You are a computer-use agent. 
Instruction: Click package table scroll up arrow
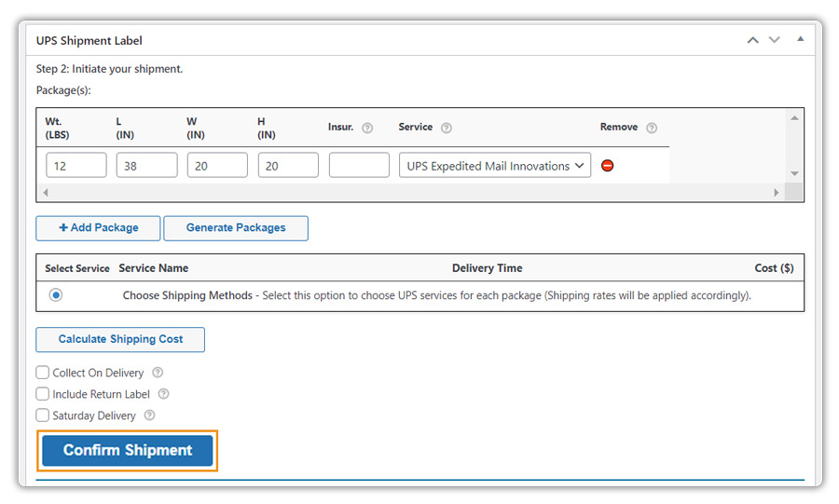click(794, 118)
